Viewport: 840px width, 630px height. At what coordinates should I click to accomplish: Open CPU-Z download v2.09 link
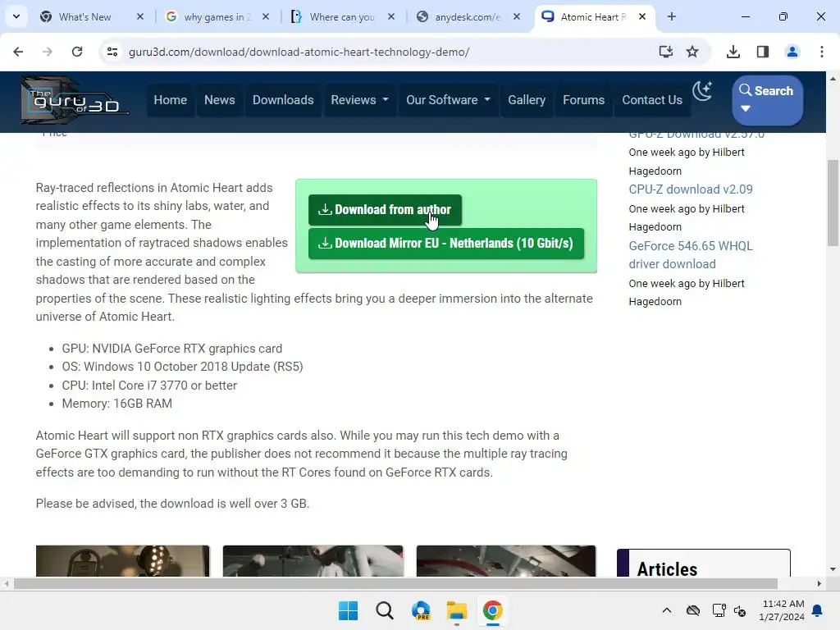coord(691,189)
